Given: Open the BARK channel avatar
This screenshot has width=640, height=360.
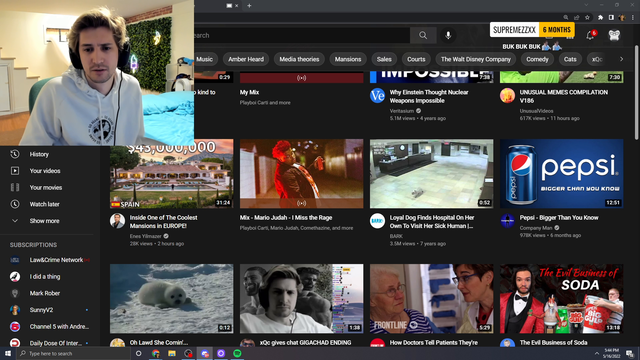Looking at the screenshot, I should point(377,221).
